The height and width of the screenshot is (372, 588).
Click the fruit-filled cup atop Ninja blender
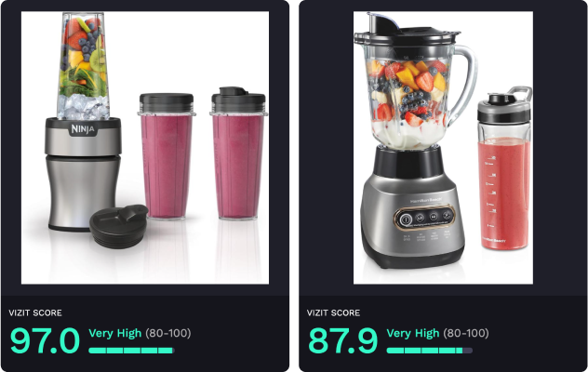[83, 66]
